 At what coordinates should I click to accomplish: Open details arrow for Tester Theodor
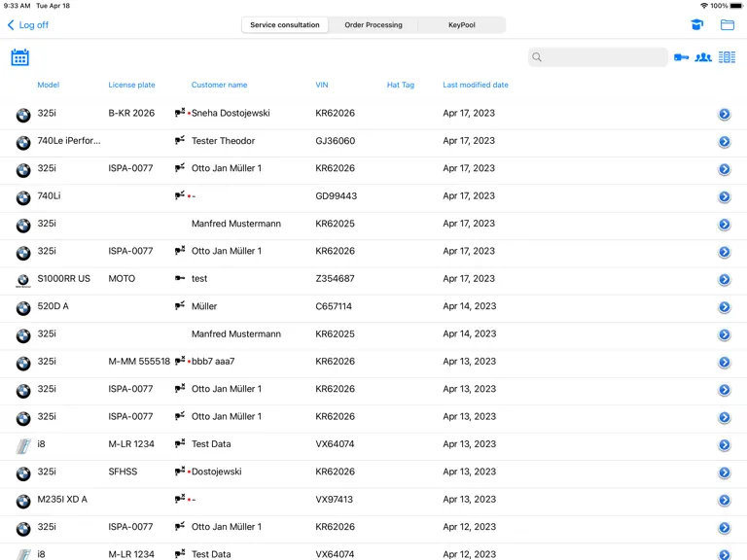coord(724,141)
